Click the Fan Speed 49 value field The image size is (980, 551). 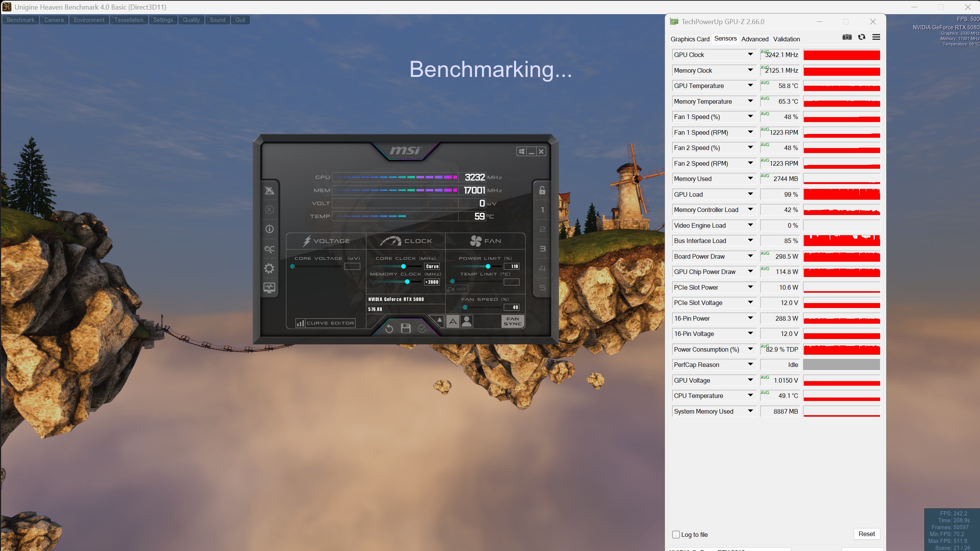pyautogui.click(x=512, y=307)
